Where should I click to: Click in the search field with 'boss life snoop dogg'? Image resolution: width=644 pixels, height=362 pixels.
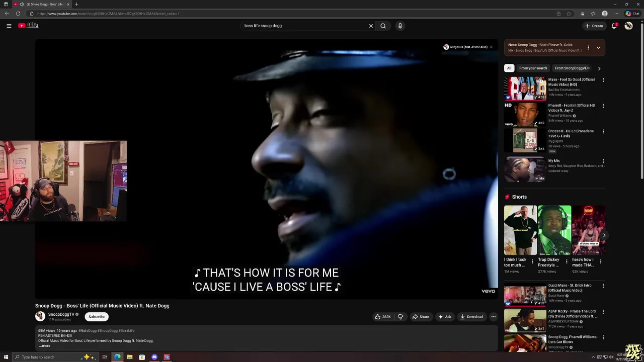(304, 26)
